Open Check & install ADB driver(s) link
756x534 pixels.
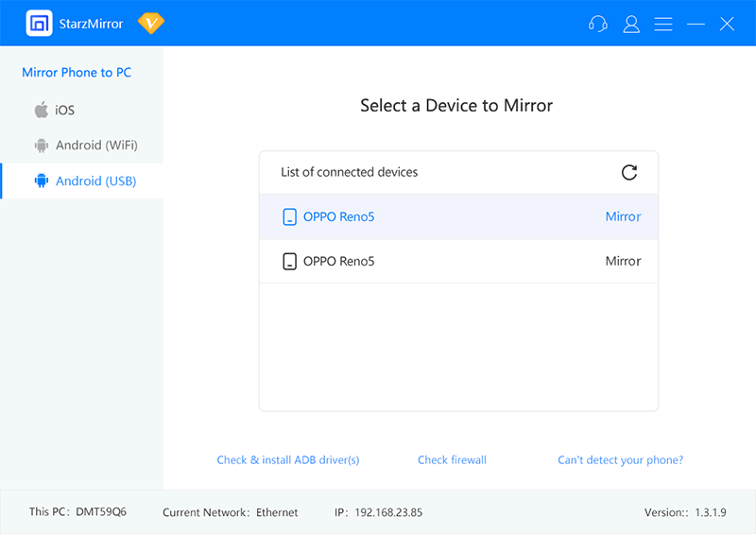(288, 459)
